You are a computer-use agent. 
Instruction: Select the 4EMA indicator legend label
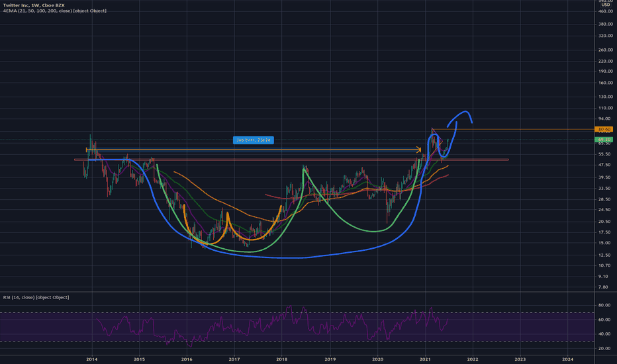[x=55, y=11]
